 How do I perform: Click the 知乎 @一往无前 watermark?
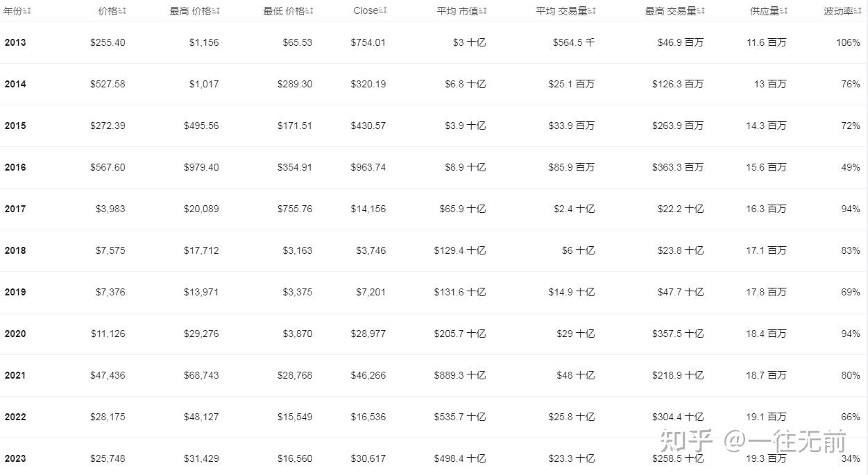point(752,441)
